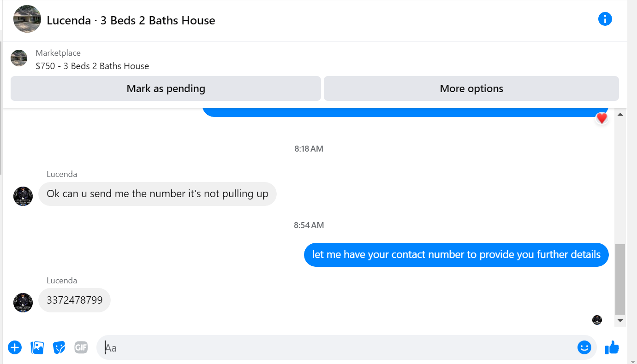Open the GIF picker
Screen dimensions: 637x364
click(81, 347)
